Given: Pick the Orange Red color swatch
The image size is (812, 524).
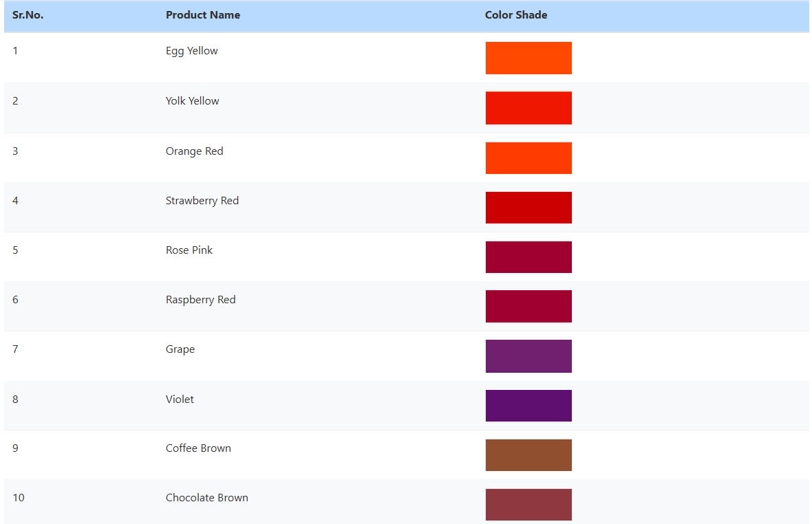Looking at the screenshot, I should tap(528, 158).
